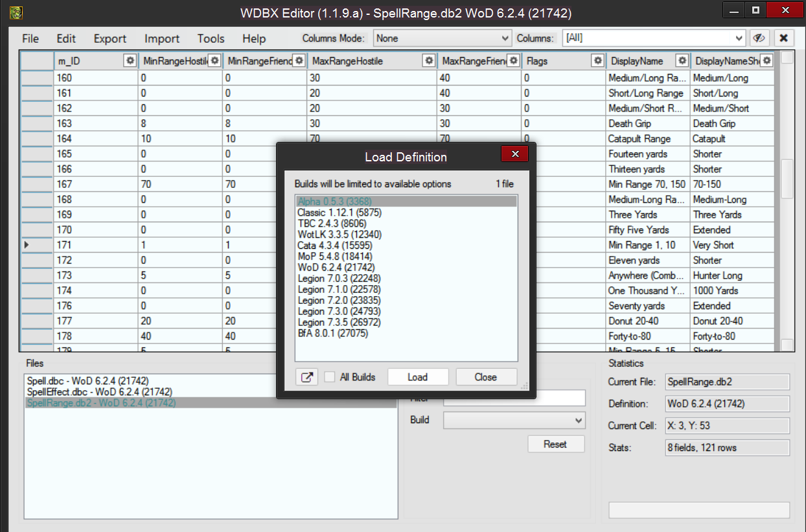Open the File menu
This screenshot has width=806, height=532.
coord(30,39)
